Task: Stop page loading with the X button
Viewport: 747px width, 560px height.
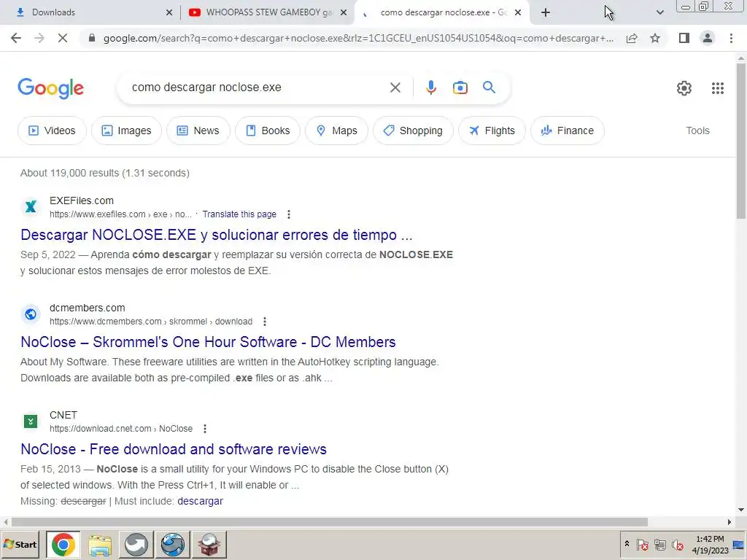Action: 63,38
